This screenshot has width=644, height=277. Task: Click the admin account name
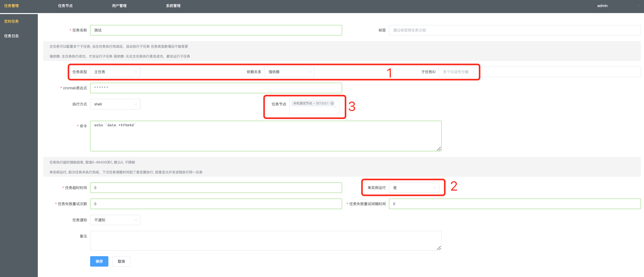tap(602, 6)
